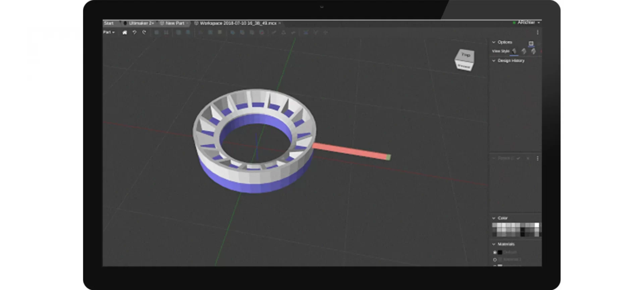This screenshot has width=644, height=290.
Task: Pick the bright white color swatch
Action: [x=537, y=225]
